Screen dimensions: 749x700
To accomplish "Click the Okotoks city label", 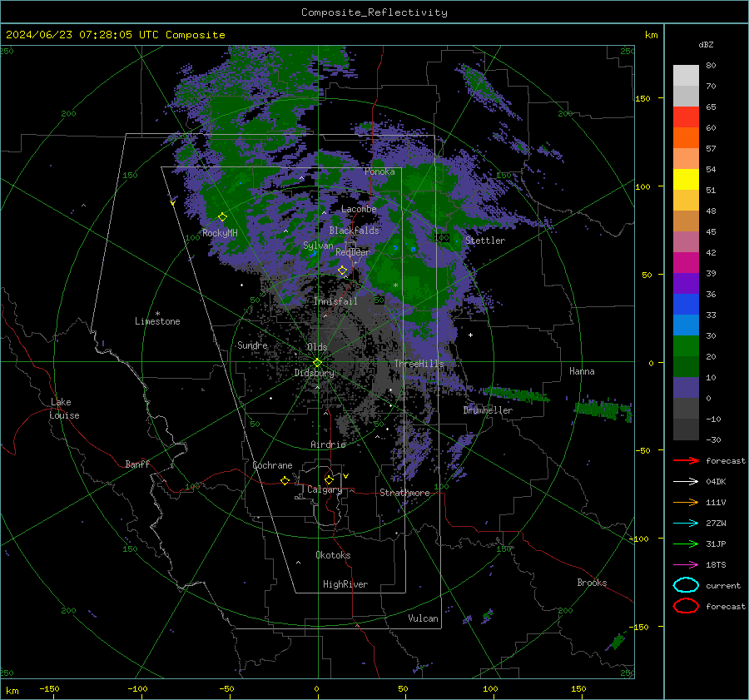I will [333, 555].
